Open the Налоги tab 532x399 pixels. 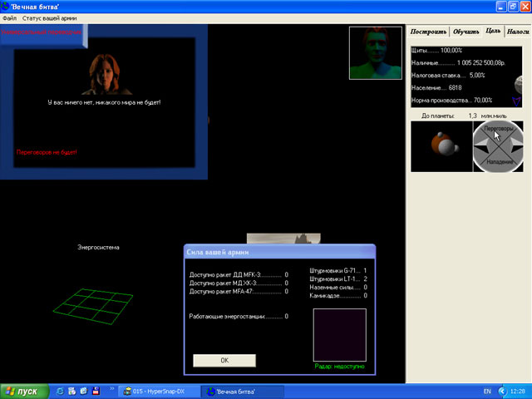click(x=518, y=32)
